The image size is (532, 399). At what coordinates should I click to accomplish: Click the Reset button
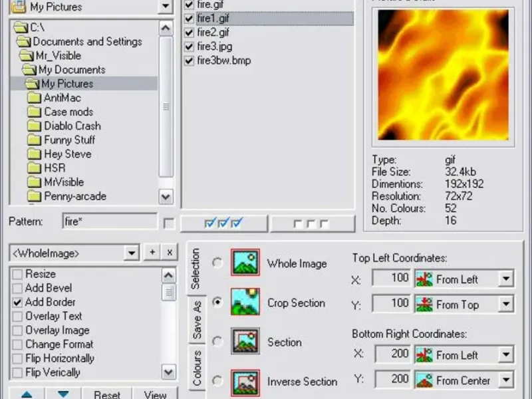tap(107, 394)
